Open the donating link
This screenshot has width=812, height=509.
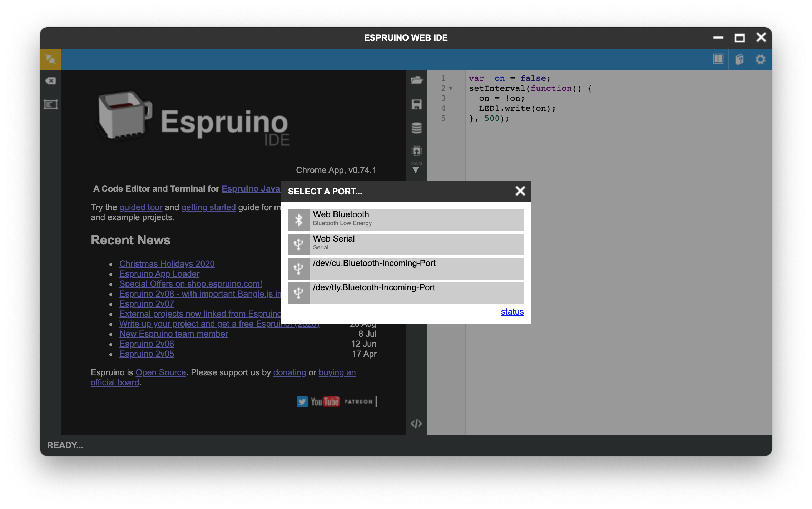[289, 372]
